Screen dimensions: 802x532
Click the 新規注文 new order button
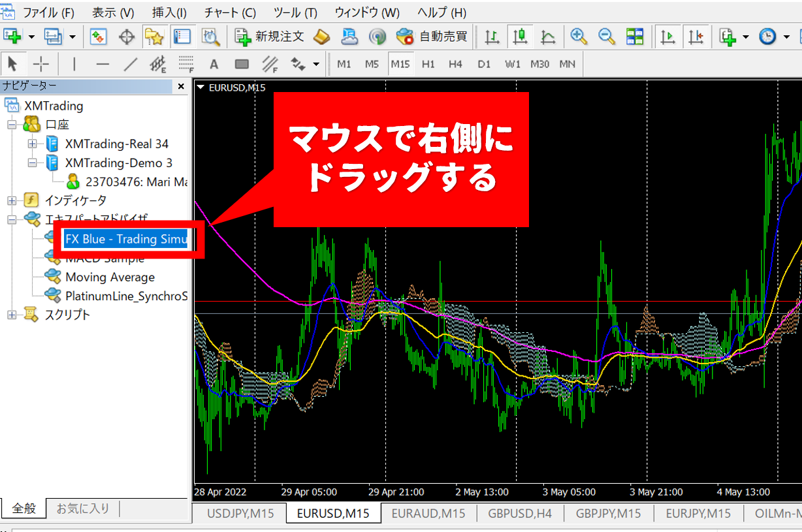pos(270,37)
